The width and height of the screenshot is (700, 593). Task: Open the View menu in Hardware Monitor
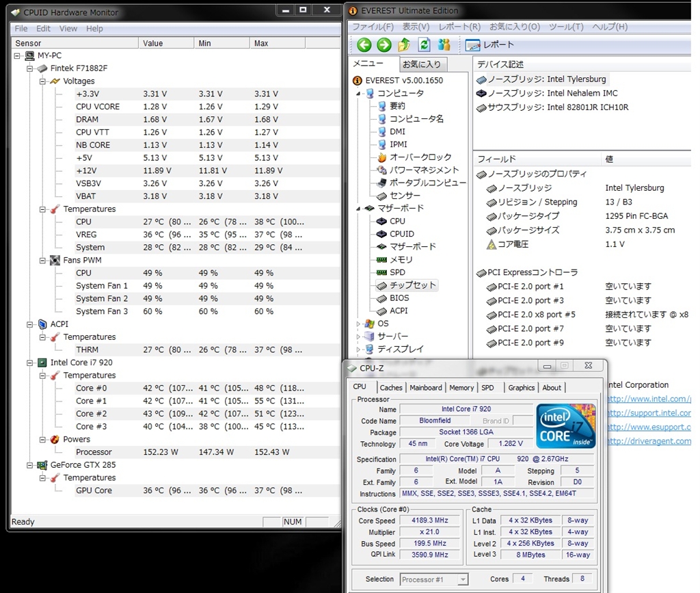click(x=68, y=29)
